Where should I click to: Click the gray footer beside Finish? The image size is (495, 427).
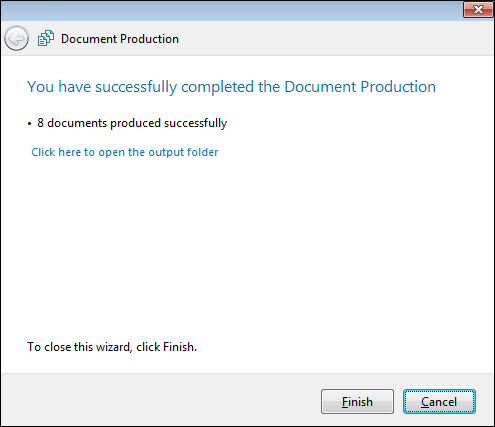[x=160, y=400]
